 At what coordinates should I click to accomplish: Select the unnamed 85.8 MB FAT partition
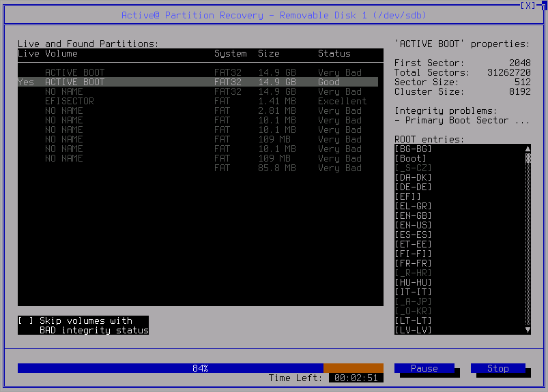click(x=198, y=168)
